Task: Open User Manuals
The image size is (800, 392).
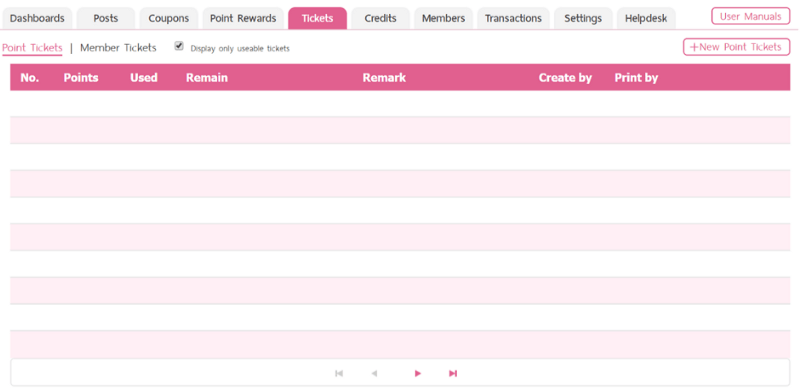Action: pos(751,16)
